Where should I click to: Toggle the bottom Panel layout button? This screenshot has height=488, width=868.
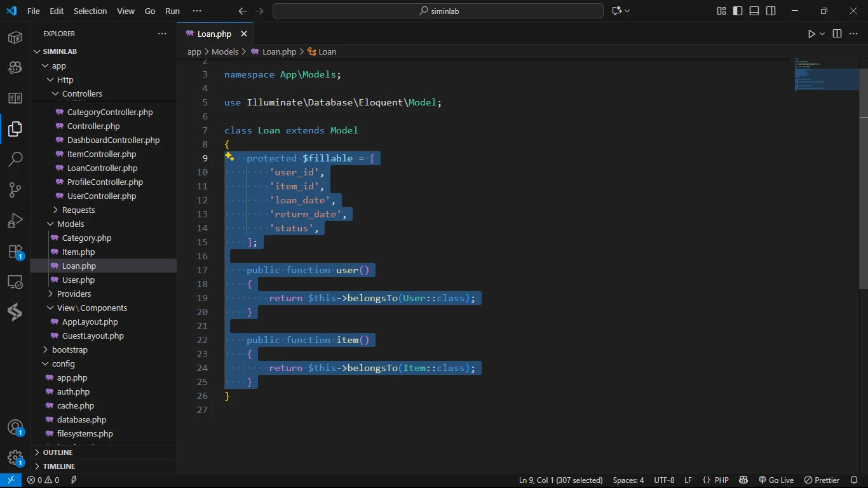click(x=754, y=11)
